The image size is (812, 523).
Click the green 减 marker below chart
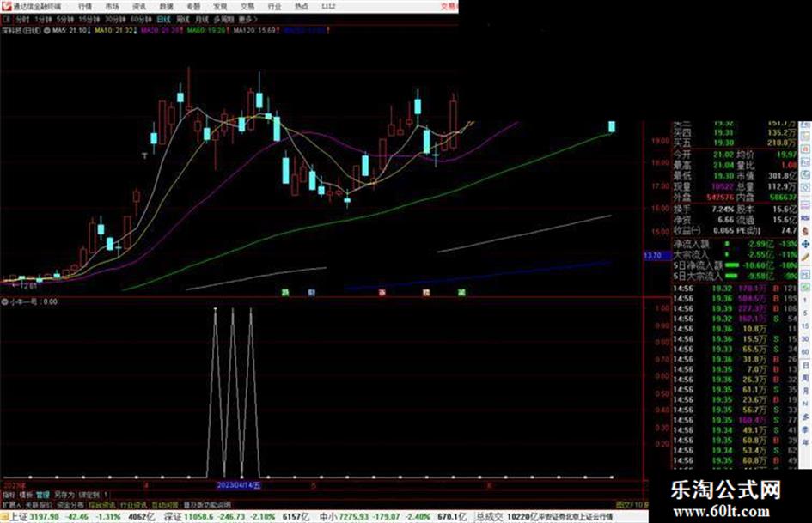pyautogui.click(x=461, y=293)
